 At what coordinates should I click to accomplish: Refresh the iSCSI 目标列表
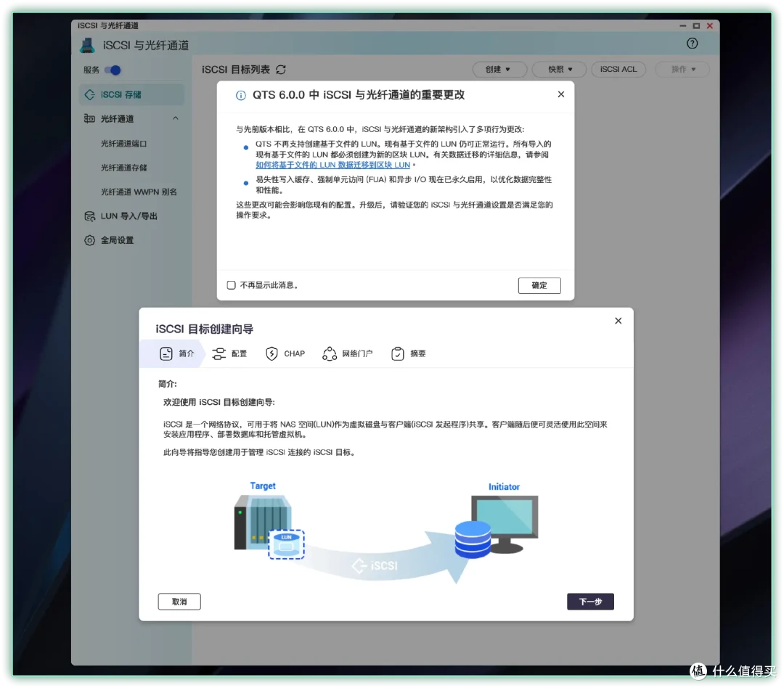pos(281,70)
